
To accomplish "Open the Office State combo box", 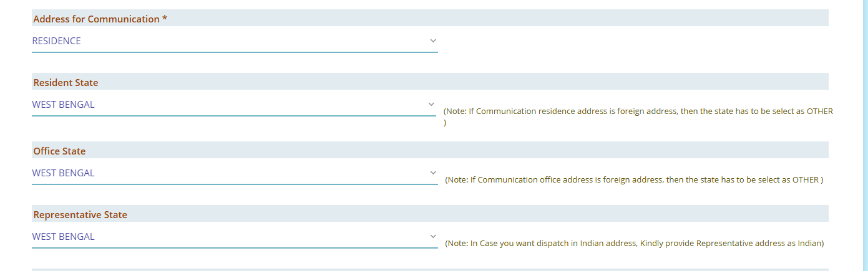I will (235, 173).
